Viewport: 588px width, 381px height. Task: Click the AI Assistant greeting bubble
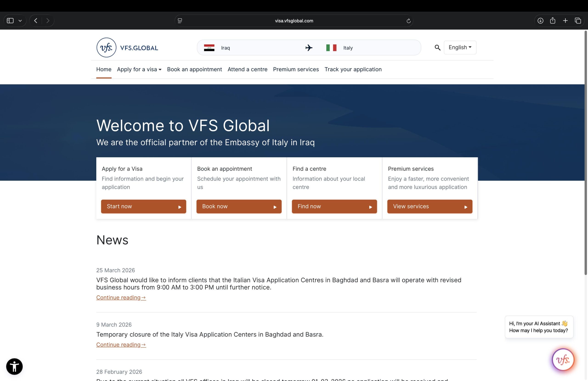click(x=539, y=327)
